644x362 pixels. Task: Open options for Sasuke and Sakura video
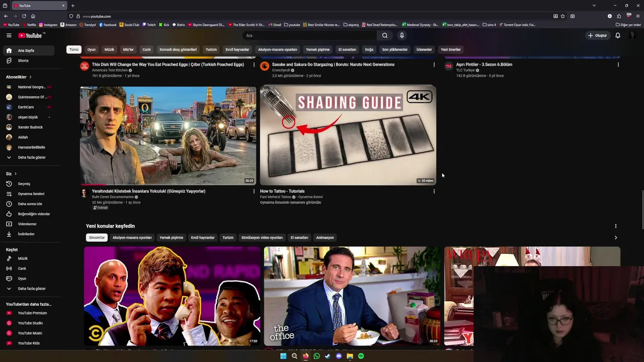434,64
